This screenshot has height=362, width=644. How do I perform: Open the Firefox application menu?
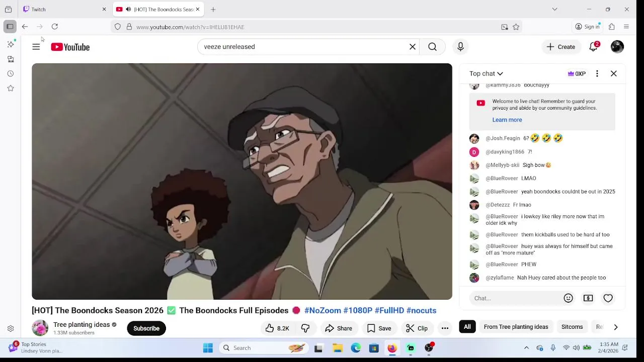click(x=626, y=27)
